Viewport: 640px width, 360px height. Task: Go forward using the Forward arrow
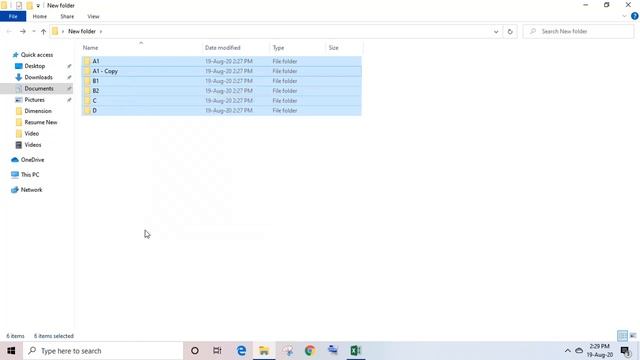[x=23, y=31]
